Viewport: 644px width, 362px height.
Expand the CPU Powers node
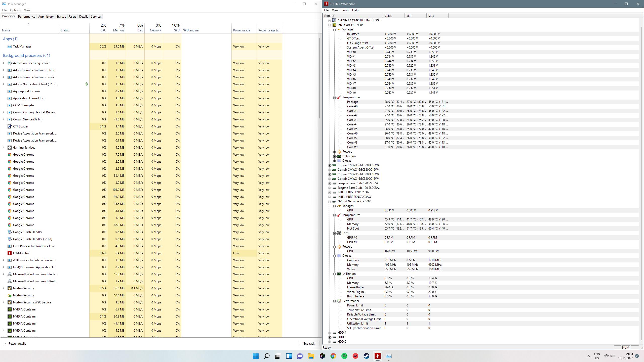click(335, 152)
